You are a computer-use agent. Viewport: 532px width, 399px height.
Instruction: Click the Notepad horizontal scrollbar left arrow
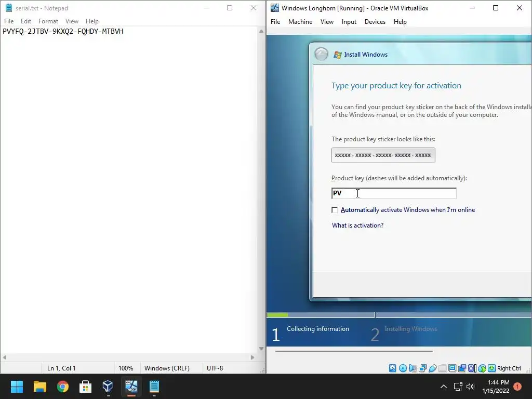point(4,357)
